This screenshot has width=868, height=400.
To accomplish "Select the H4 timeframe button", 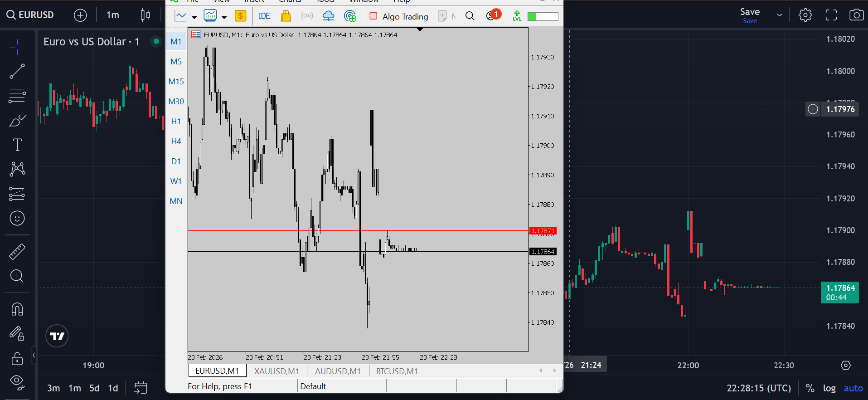I will (176, 141).
